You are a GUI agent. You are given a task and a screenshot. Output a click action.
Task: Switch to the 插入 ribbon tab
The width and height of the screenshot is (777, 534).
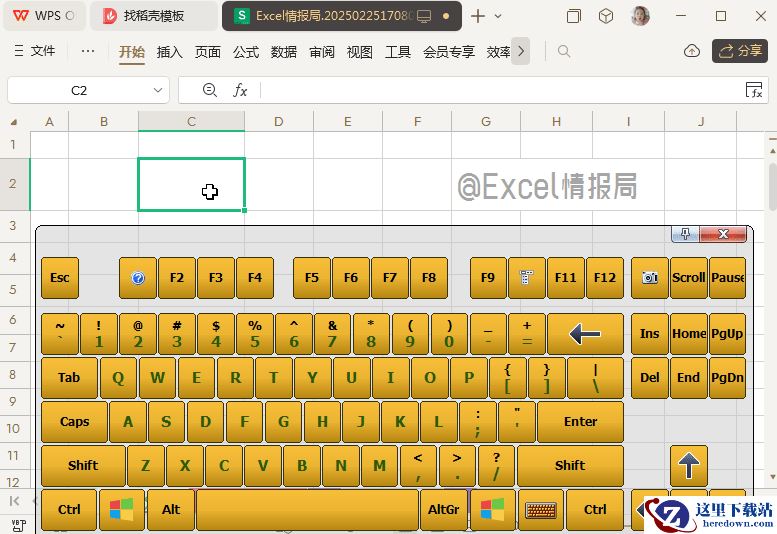[x=169, y=52]
